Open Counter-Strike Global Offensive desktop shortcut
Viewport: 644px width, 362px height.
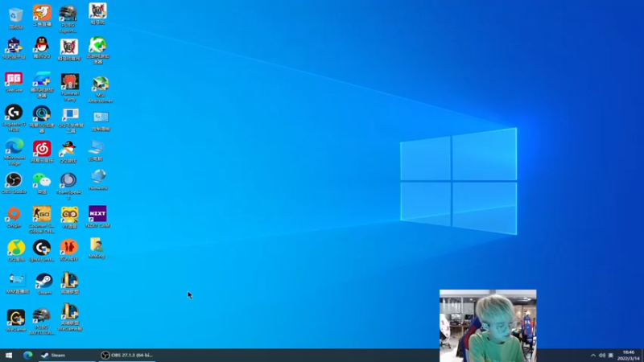pos(42,220)
